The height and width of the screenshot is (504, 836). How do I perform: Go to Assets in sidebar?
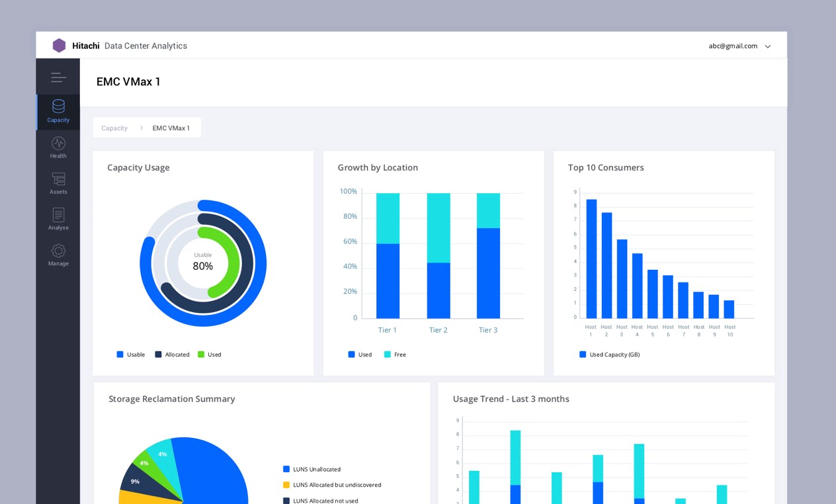(58, 183)
